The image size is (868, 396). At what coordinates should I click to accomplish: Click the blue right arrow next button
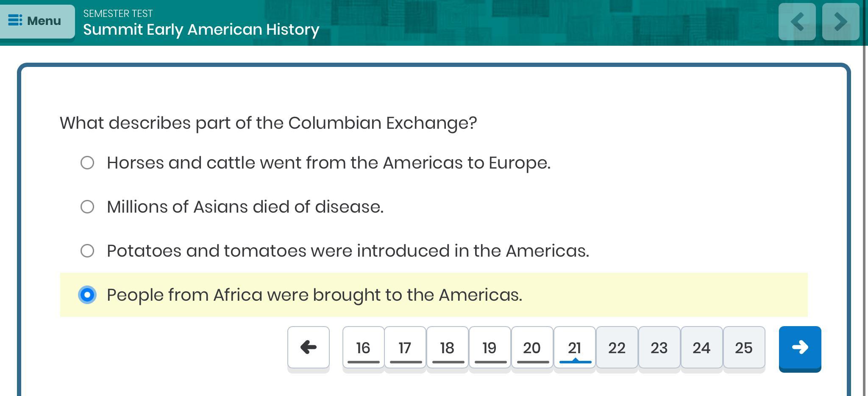point(800,348)
